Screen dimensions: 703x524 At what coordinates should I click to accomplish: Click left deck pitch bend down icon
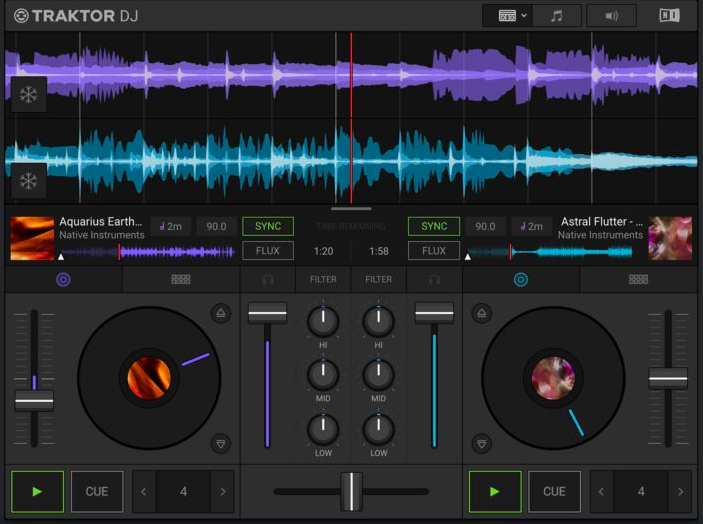click(x=221, y=444)
